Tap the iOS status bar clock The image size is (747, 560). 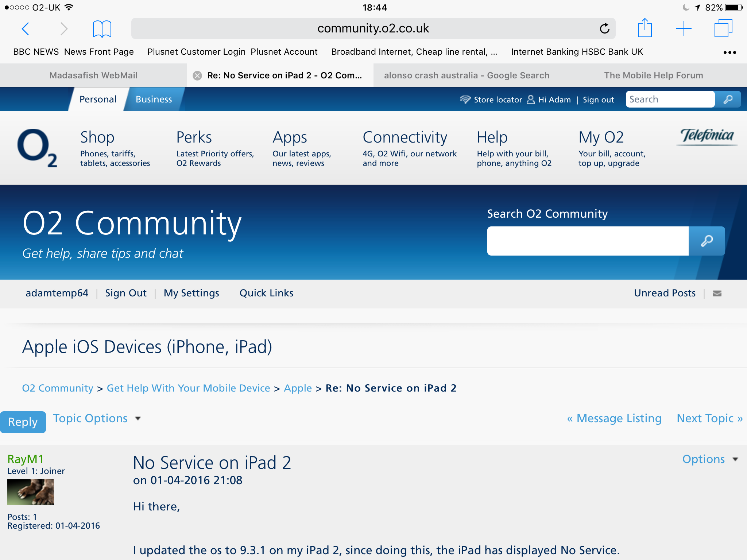pyautogui.click(x=375, y=7)
